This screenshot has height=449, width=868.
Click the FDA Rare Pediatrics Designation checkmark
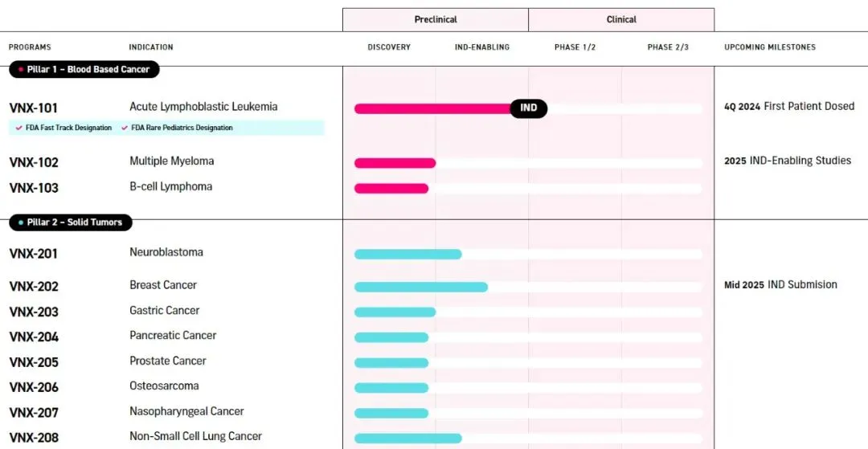[125, 128]
